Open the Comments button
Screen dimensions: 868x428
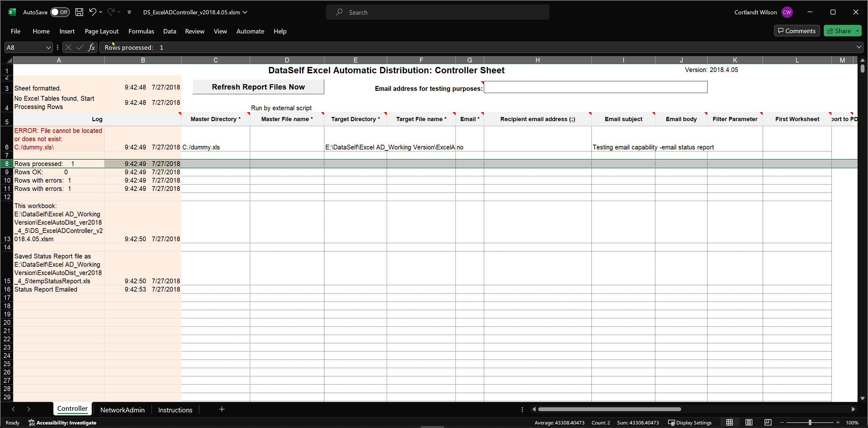tap(797, 31)
